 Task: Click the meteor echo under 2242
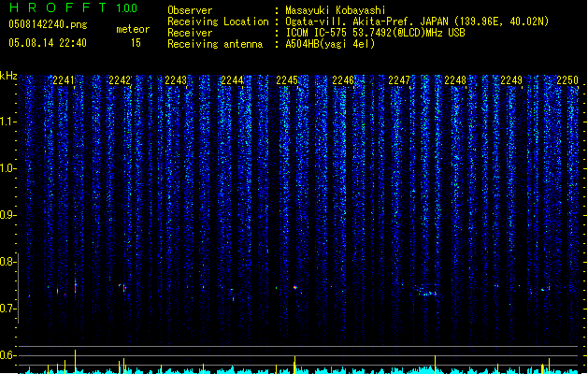tap(122, 287)
